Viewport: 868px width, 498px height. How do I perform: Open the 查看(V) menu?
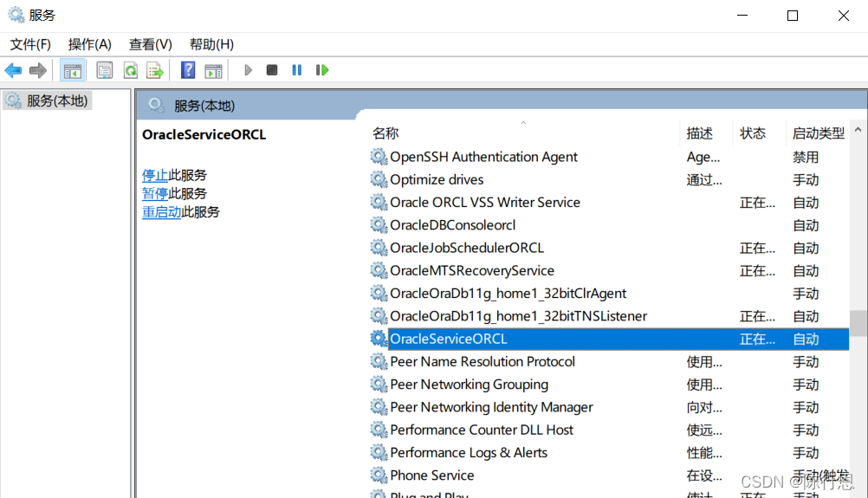[151, 44]
